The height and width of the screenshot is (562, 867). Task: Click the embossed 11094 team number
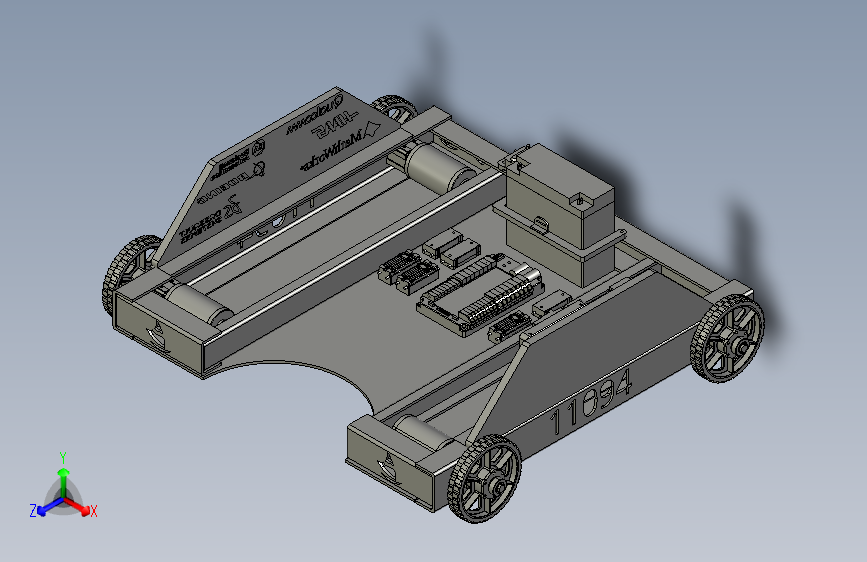pos(590,400)
